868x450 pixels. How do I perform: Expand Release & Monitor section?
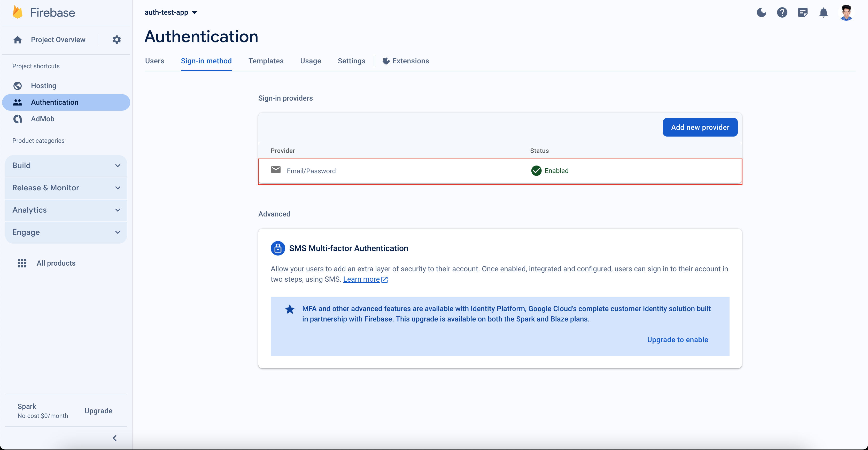[66, 187]
